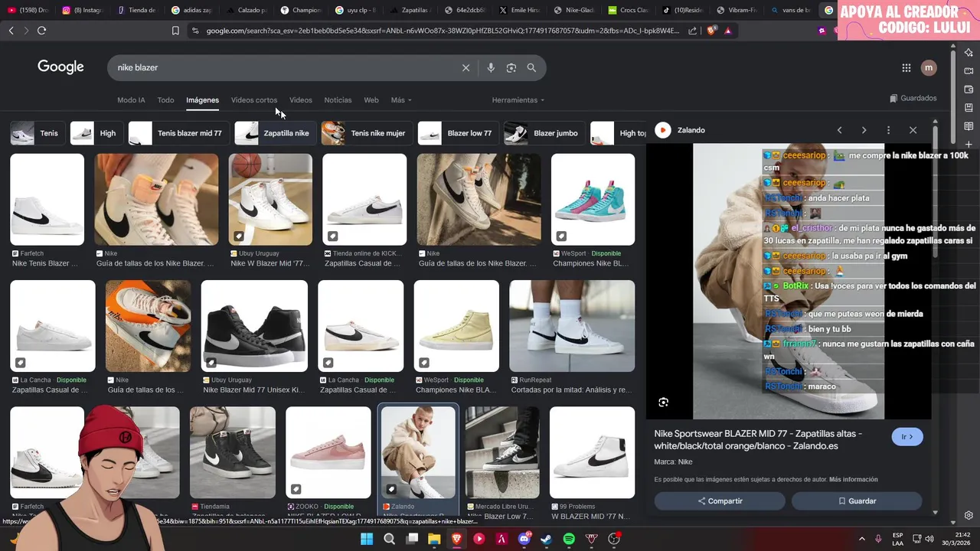This screenshot has width=980, height=551.
Task: Switch to the Modo IA tab
Action: point(131,100)
